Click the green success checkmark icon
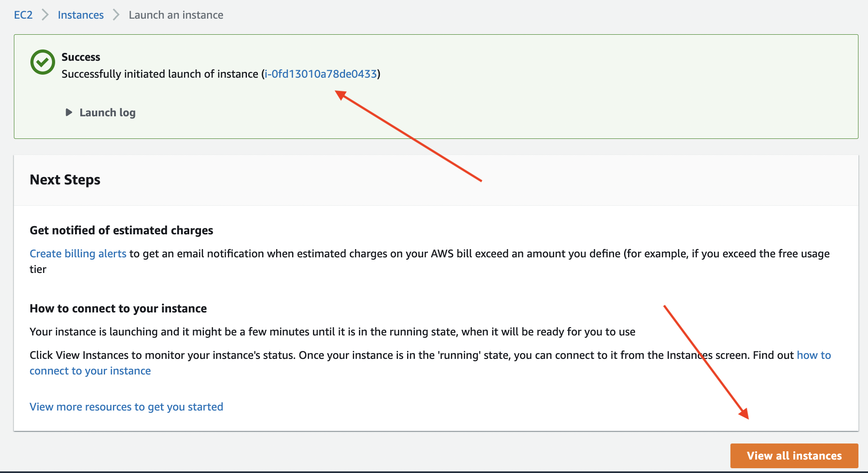The width and height of the screenshot is (868, 473). [43, 62]
